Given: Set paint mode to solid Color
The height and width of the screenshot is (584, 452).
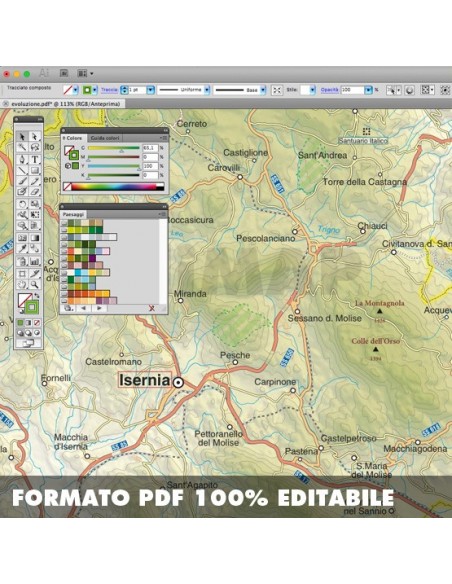Looking at the screenshot, I should pyautogui.click(x=21, y=323).
